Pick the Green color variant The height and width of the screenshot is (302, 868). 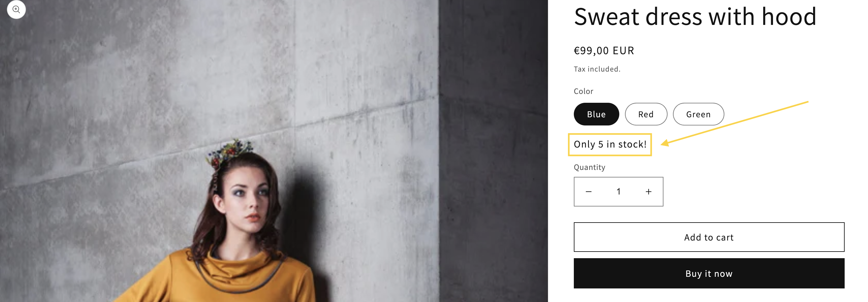point(698,114)
